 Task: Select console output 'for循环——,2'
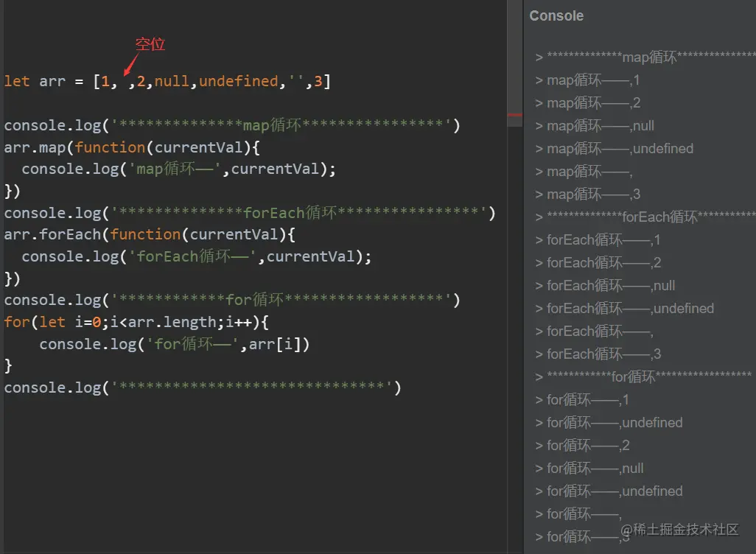(x=582, y=446)
